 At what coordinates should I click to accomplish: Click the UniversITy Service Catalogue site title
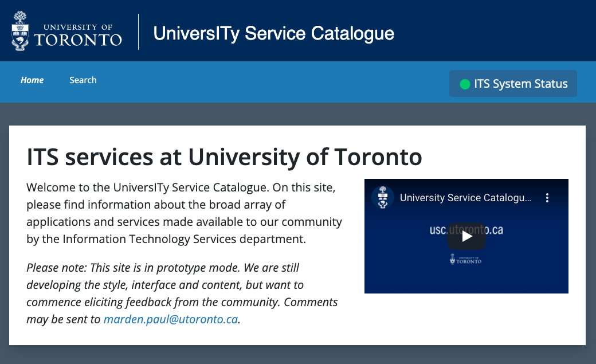pos(274,33)
